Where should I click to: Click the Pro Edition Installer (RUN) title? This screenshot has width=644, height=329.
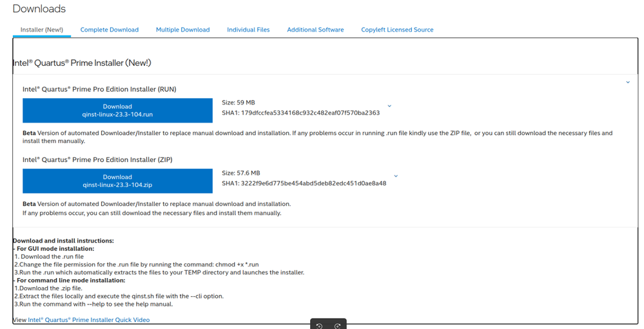click(x=99, y=89)
